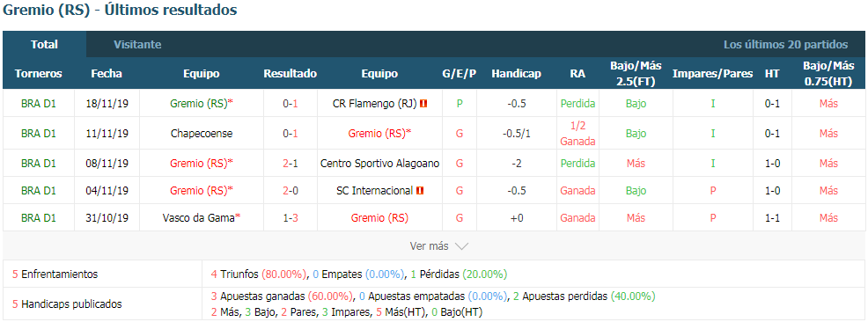Viewport: 868px width, 322px height.
Task: Click Vasco da Gama team name
Action: pyautogui.click(x=202, y=218)
